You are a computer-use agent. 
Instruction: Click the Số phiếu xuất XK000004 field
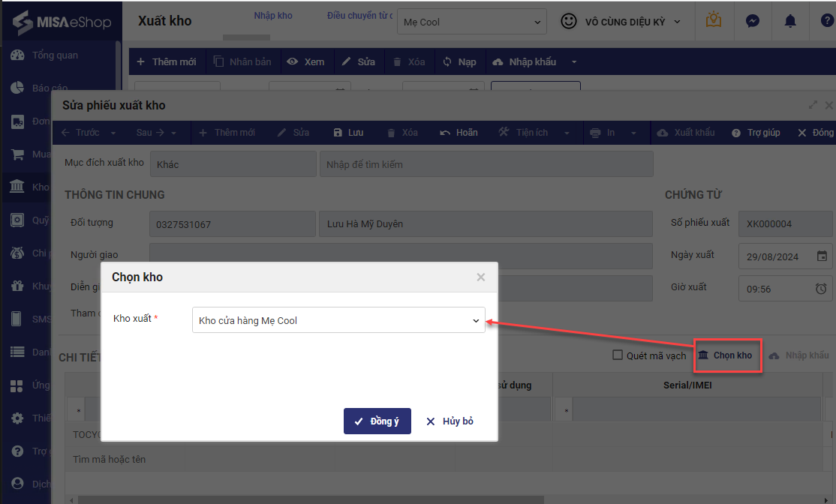tap(786, 223)
